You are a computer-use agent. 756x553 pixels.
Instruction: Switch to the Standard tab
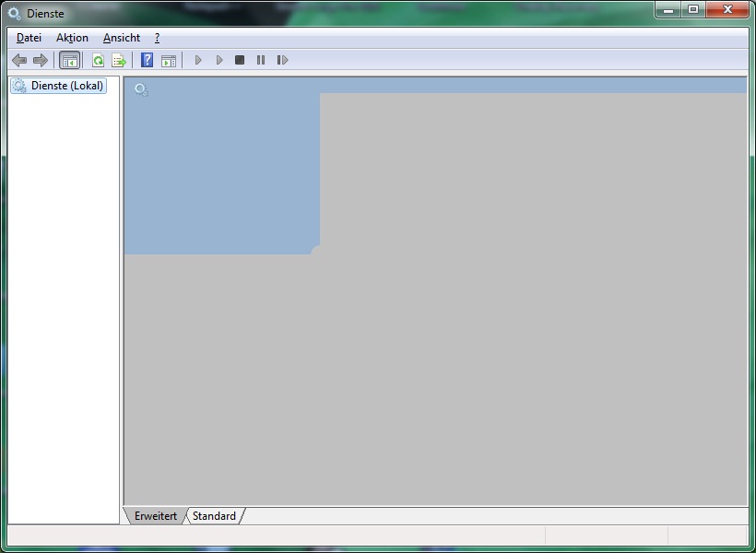(214, 516)
